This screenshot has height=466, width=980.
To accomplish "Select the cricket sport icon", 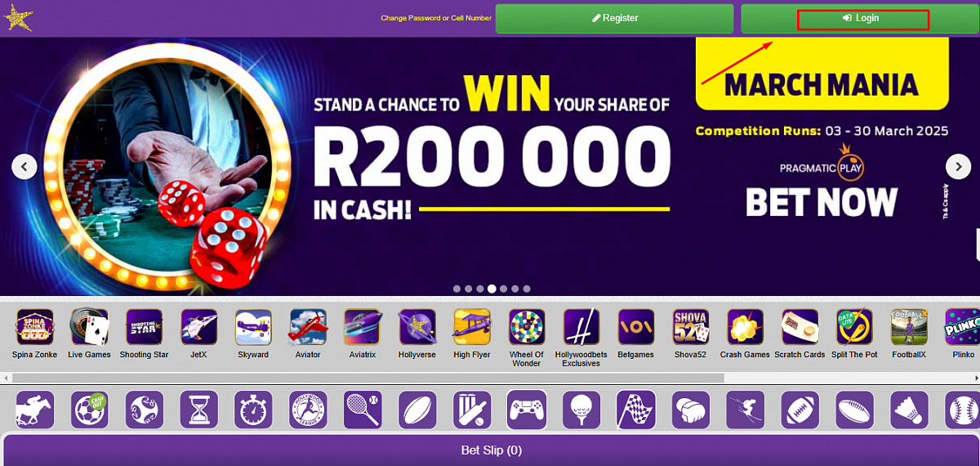I will (472, 410).
